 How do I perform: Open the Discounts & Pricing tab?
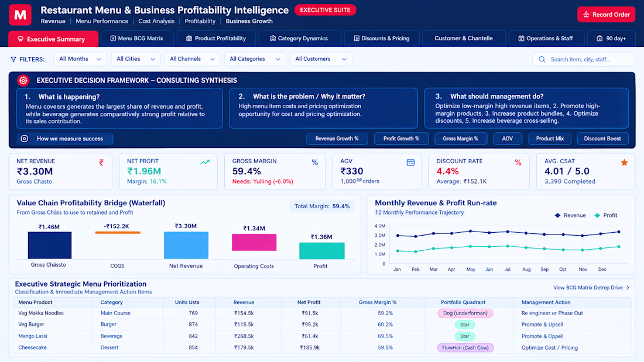click(382, 39)
